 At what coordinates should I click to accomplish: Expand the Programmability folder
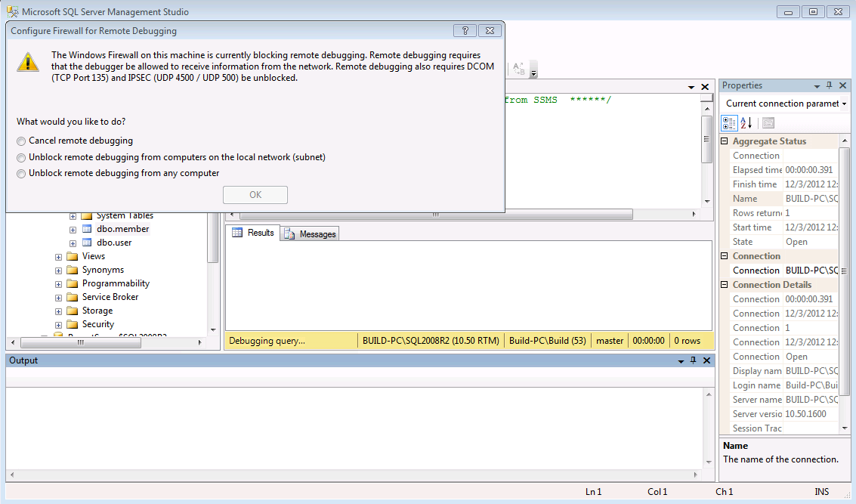pos(58,284)
